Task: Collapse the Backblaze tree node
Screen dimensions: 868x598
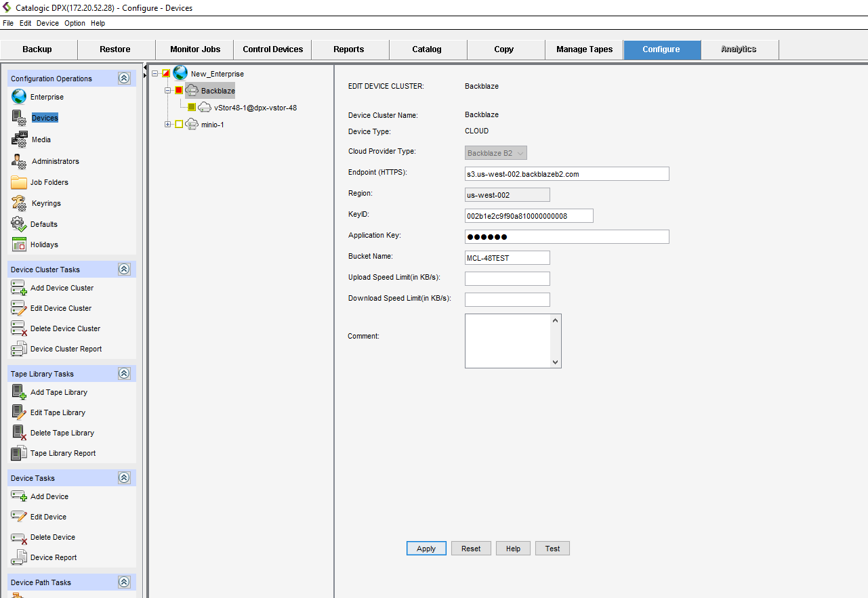Action: [168, 90]
